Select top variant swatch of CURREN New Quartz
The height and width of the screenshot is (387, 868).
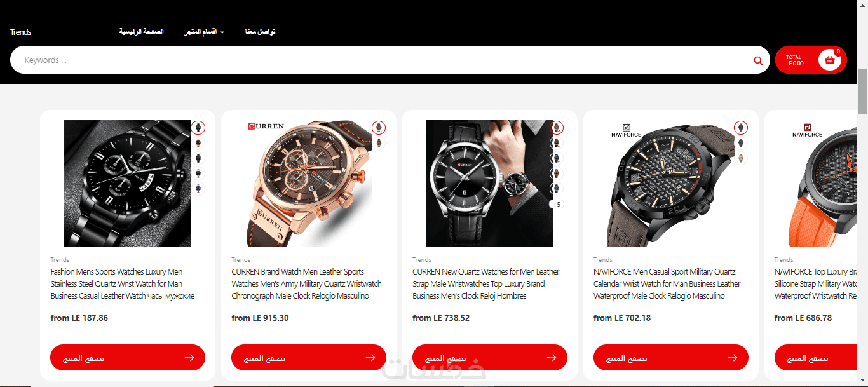(557, 128)
